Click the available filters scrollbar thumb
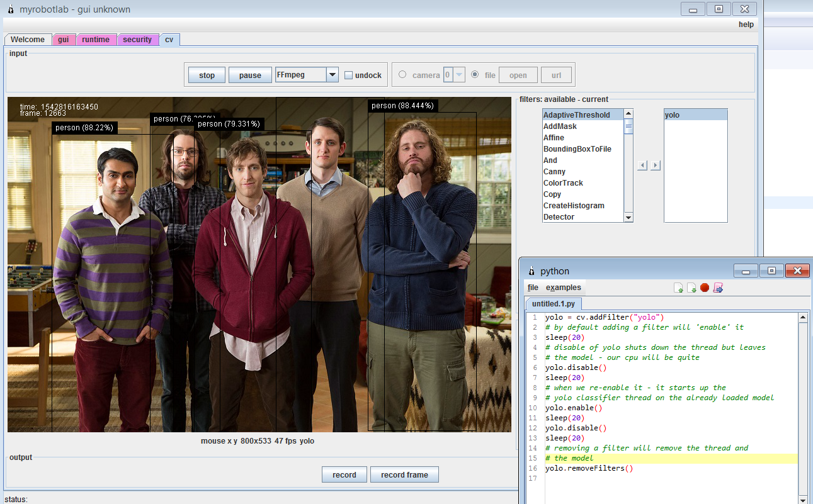 pos(628,126)
